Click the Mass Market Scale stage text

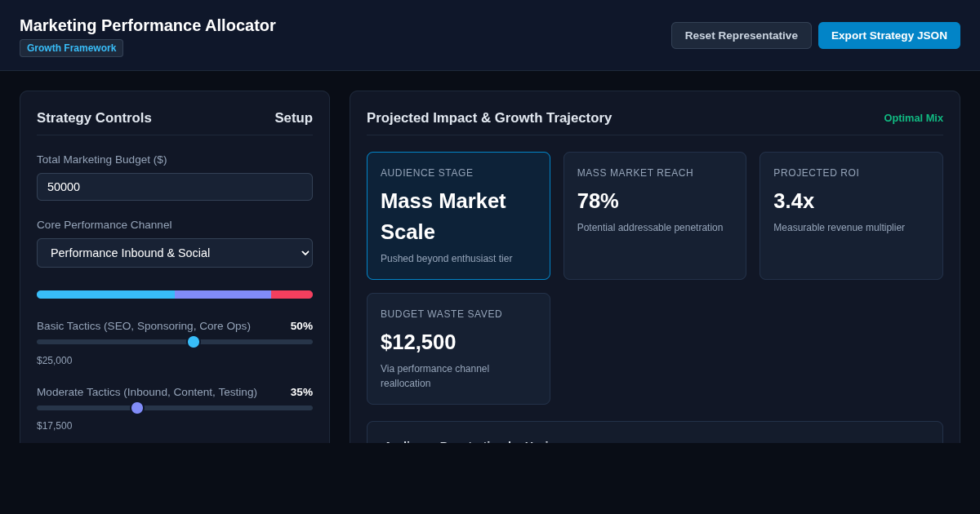[x=443, y=216]
